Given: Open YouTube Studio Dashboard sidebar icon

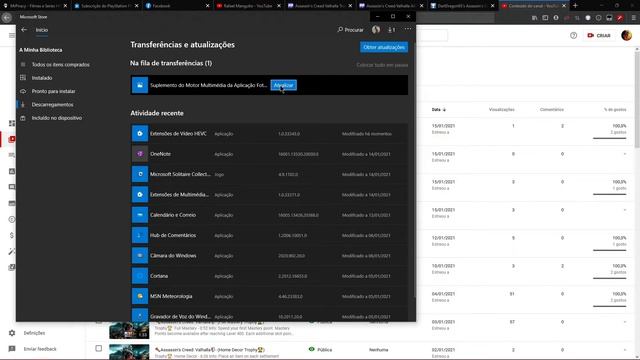Looking at the screenshot, I should [x=12, y=123].
